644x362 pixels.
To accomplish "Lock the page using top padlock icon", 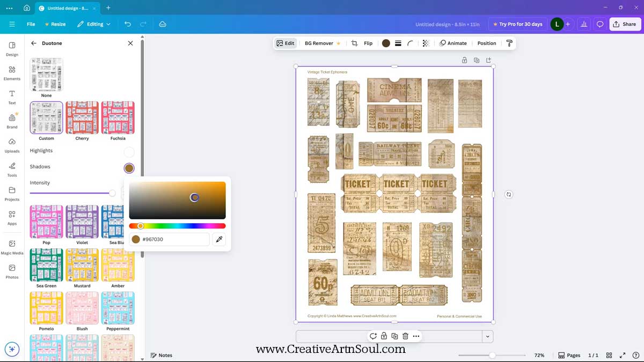I will tap(465, 60).
